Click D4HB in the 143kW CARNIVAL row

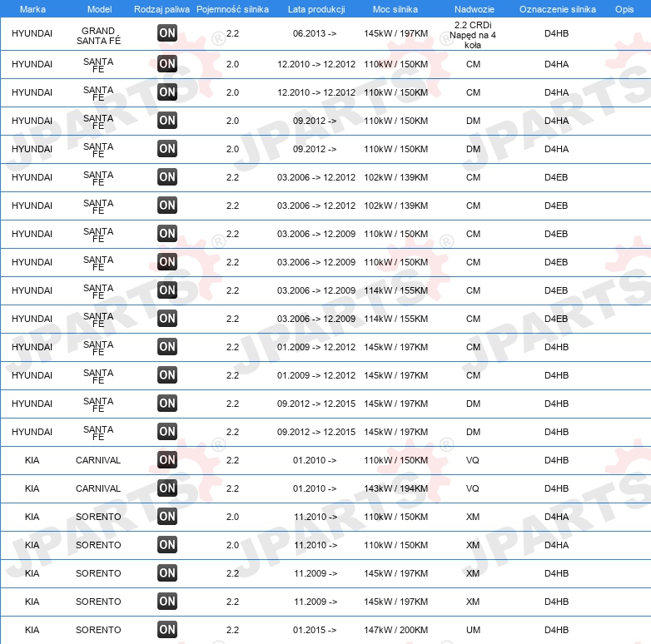click(556, 488)
